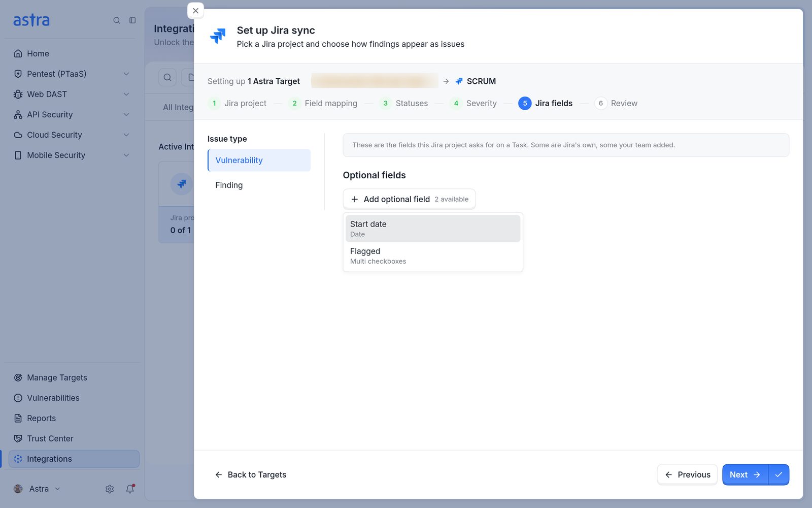Click the Next button

[x=745, y=474]
